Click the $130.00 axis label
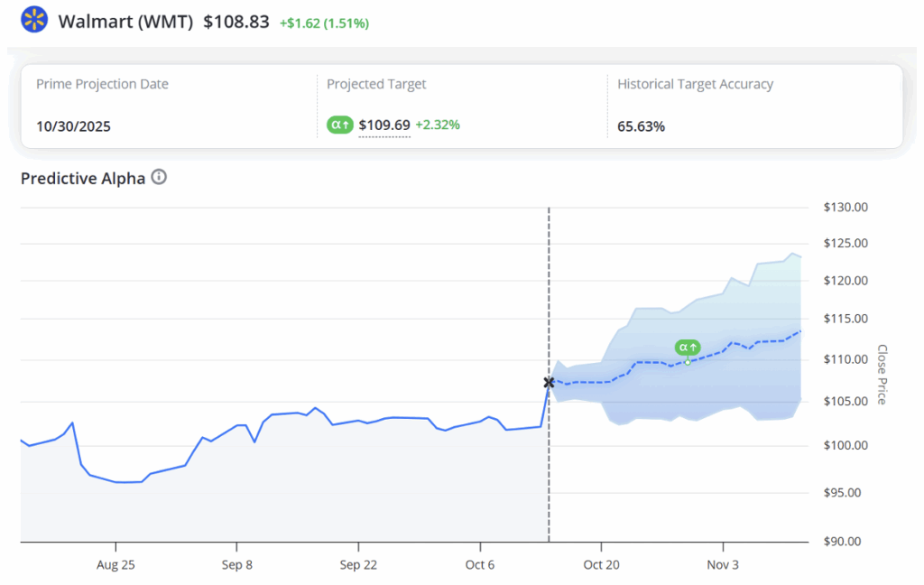 point(845,208)
